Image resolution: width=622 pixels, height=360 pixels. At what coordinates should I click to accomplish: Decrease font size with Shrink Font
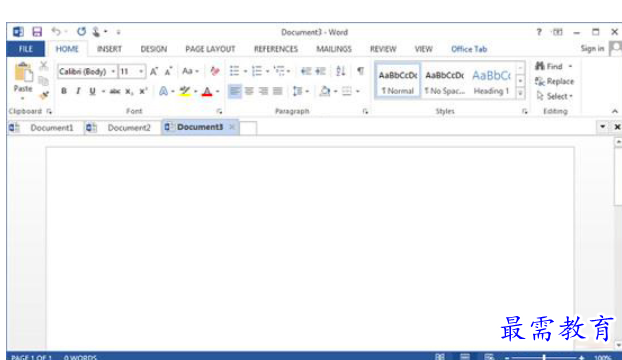[x=168, y=71]
